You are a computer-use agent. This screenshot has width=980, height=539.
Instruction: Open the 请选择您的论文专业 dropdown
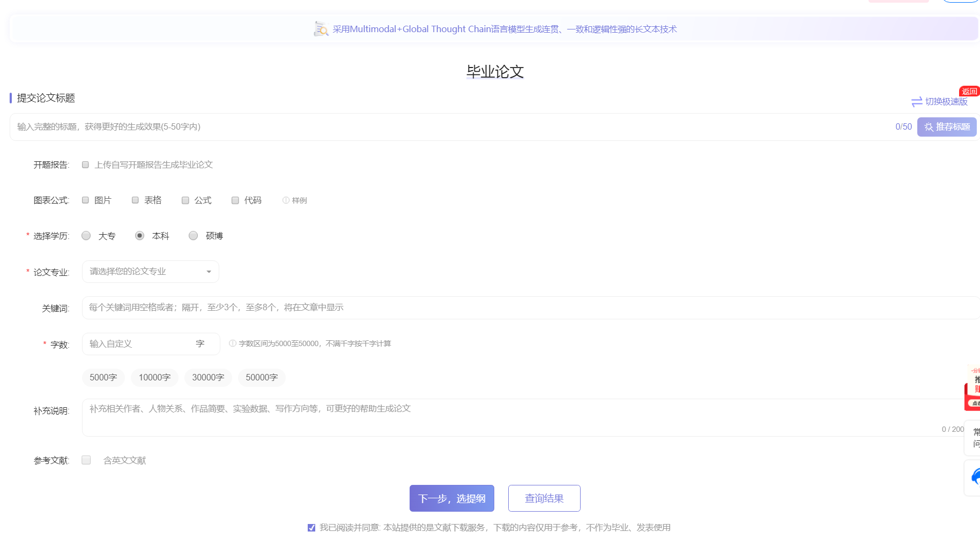point(151,272)
